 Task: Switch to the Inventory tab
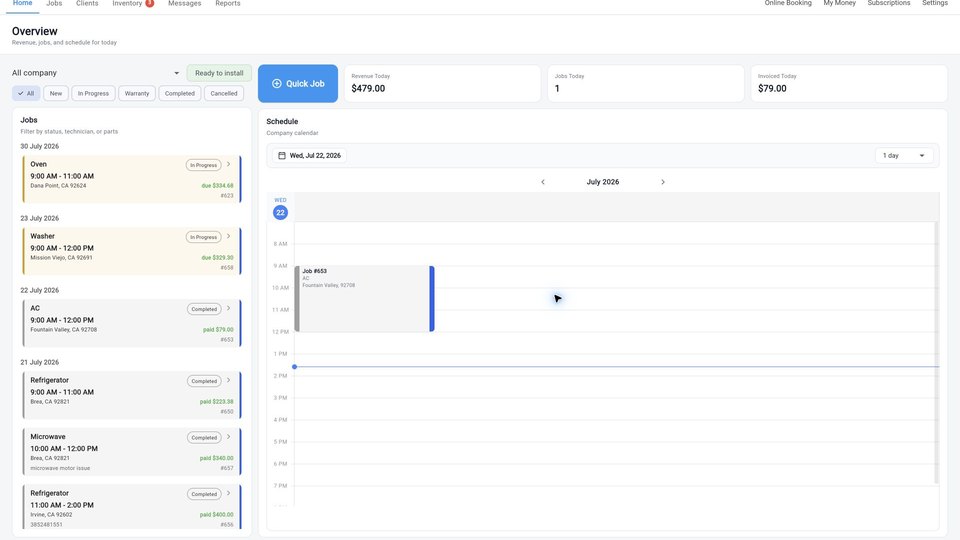point(127,4)
